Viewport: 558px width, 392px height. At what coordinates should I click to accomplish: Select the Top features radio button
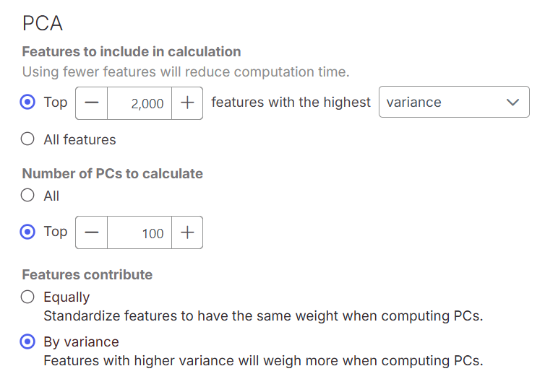coord(27,103)
